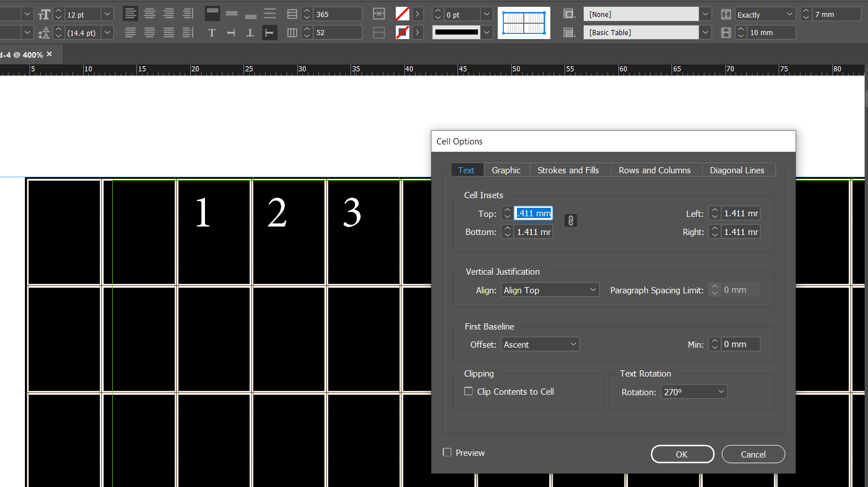
Task: Click the rotate text toolbar icon
Action: click(270, 32)
